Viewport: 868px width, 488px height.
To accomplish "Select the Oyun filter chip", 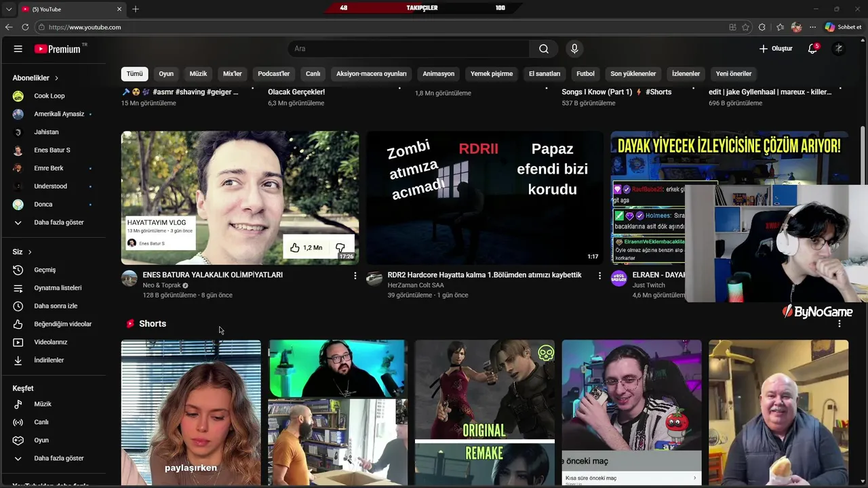I will (166, 74).
